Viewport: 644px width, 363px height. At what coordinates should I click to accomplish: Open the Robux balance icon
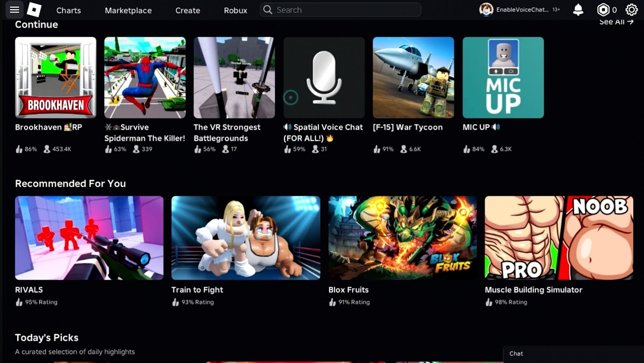[x=603, y=10]
